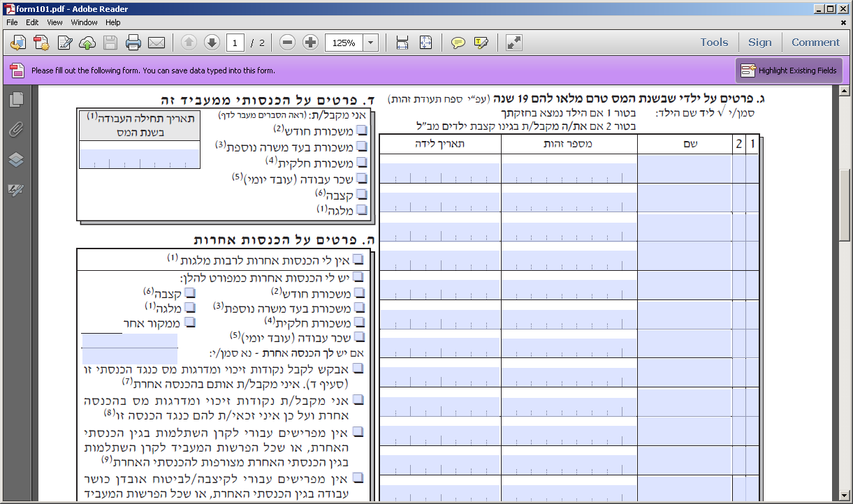Screen dimensions: 853x504
Task: Open the Attachments paperclip panel
Action: [x=16, y=130]
